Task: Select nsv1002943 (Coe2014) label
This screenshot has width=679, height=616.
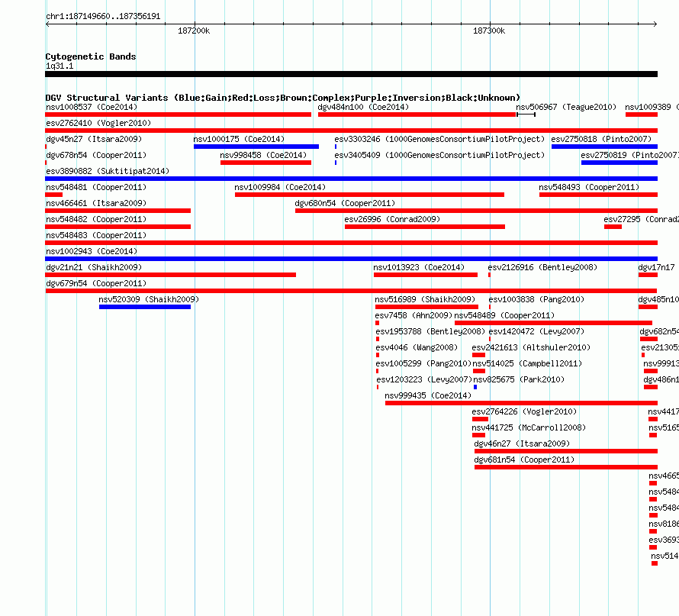Action: [92, 251]
